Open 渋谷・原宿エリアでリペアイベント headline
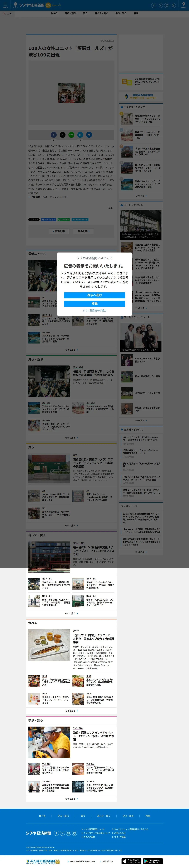The image size is (189, 868). click(93, 736)
